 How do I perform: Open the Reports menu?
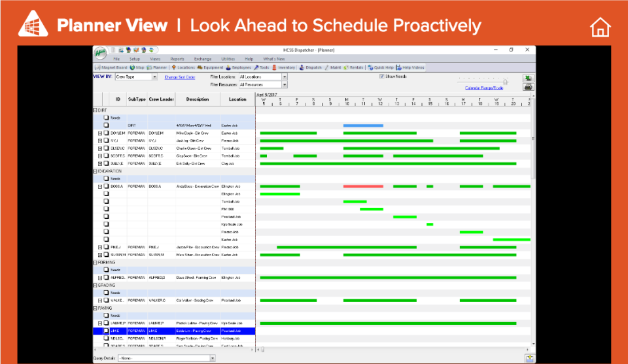tap(177, 59)
